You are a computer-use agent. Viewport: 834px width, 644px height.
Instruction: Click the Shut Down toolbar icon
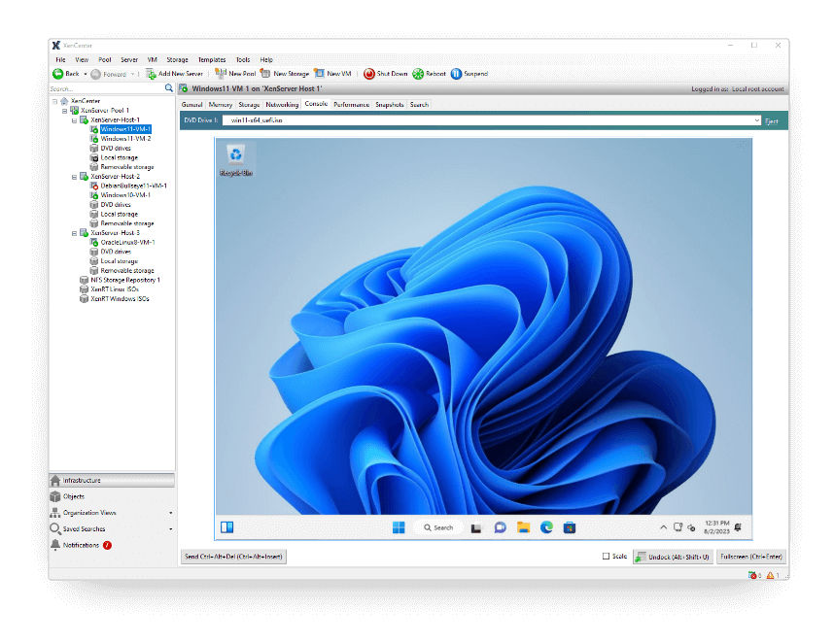click(369, 74)
